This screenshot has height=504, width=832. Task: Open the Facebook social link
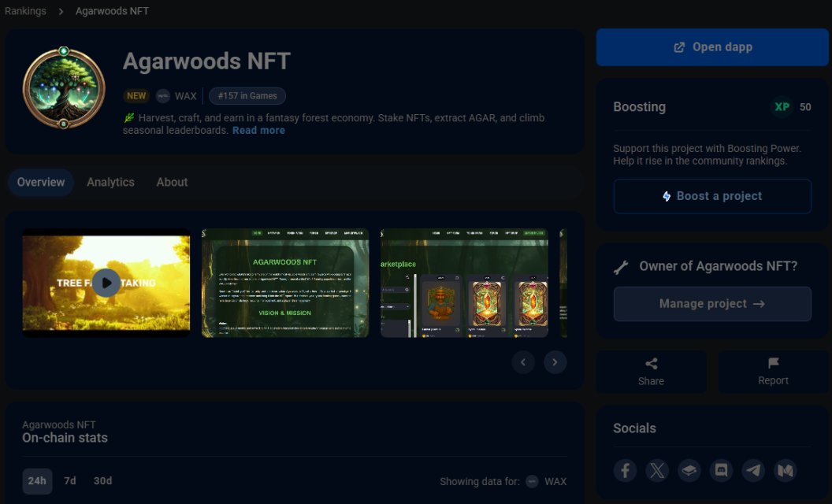(x=625, y=470)
